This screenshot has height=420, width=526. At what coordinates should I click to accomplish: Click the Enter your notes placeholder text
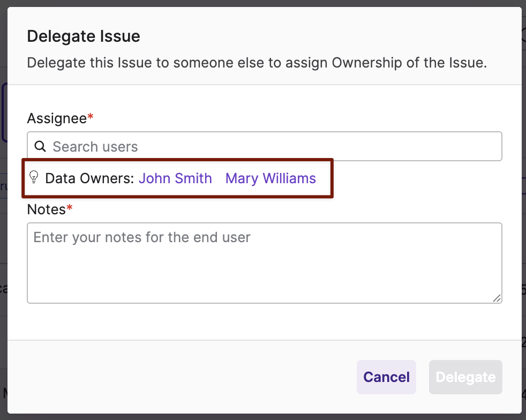pyautogui.click(x=142, y=237)
